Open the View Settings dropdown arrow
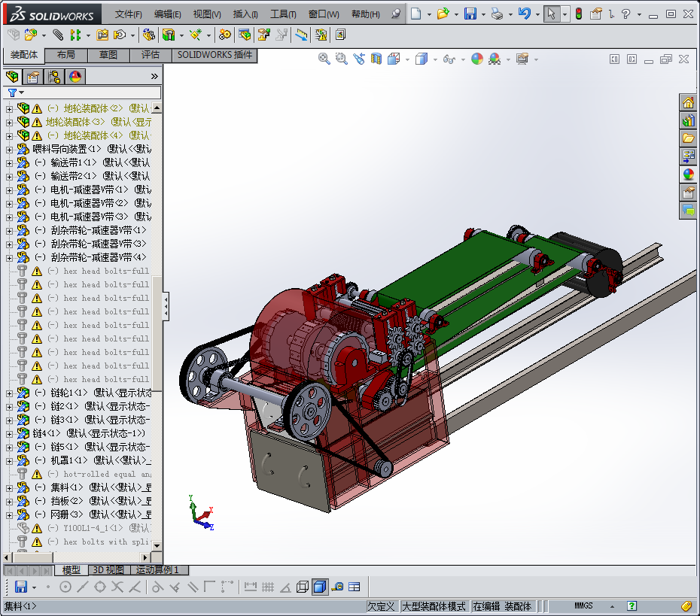 click(x=536, y=59)
